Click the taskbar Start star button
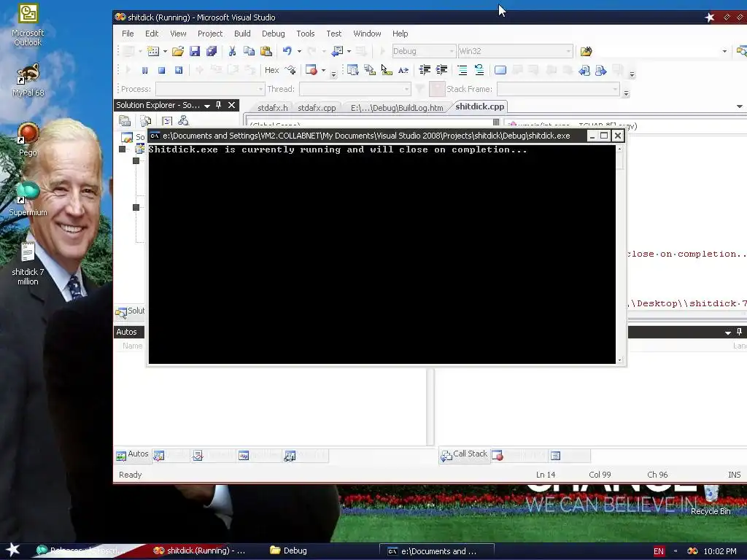Viewport: 747px width, 560px height. point(13,550)
